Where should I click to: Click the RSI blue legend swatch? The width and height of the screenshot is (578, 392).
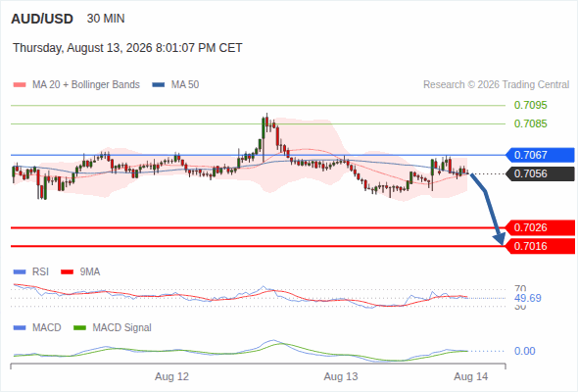click(x=20, y=272)
